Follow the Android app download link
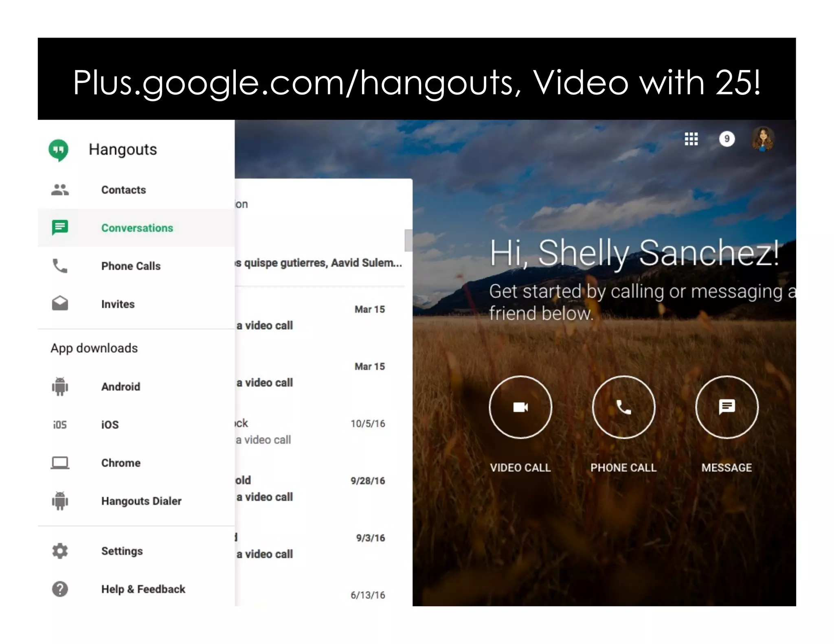Viewport: 834px width, 644px height. pyautogui.click(x=136, y=386)
